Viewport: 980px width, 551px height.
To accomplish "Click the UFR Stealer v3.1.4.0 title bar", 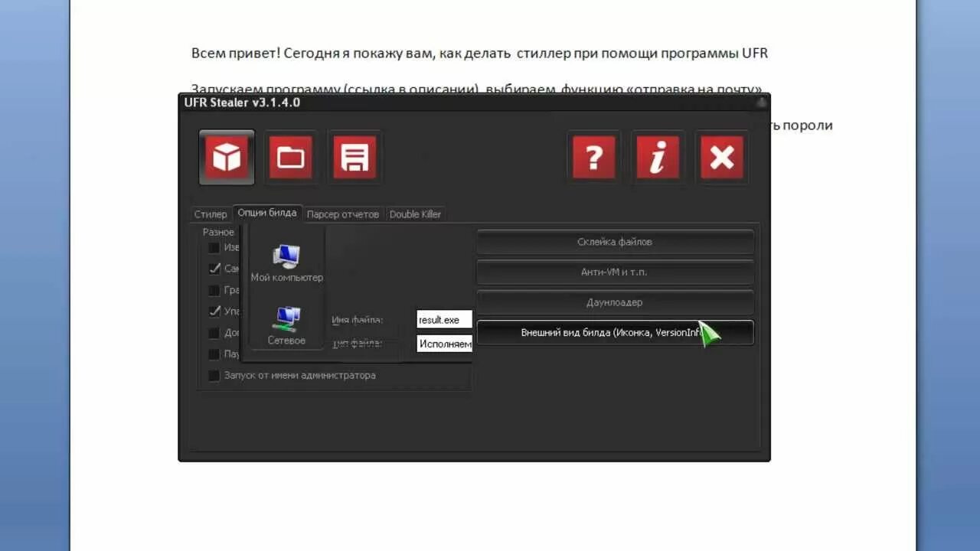I will pos(473,103).
